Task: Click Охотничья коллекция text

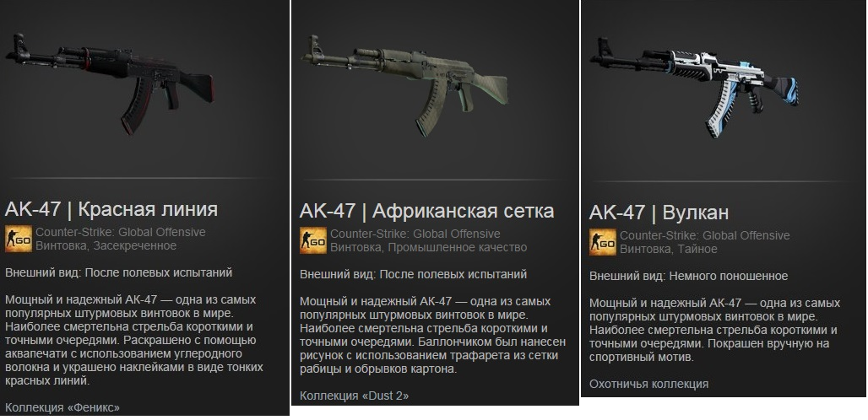Action: click(x=648, y=384)
